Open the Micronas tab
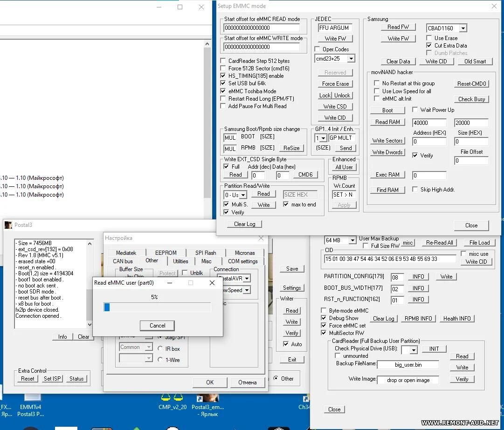Viewport: 504px width, 430px height. [245, 253]
